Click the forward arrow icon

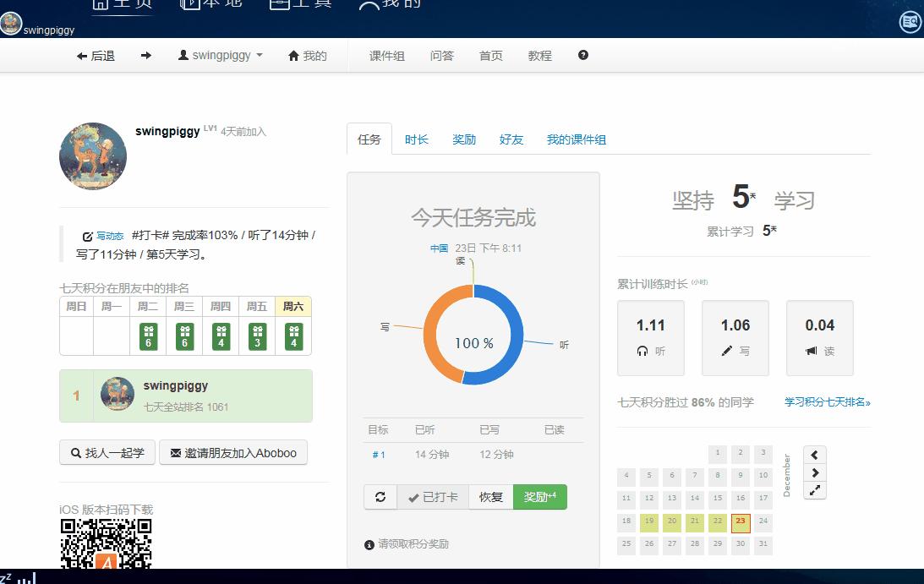pos(145,56)
